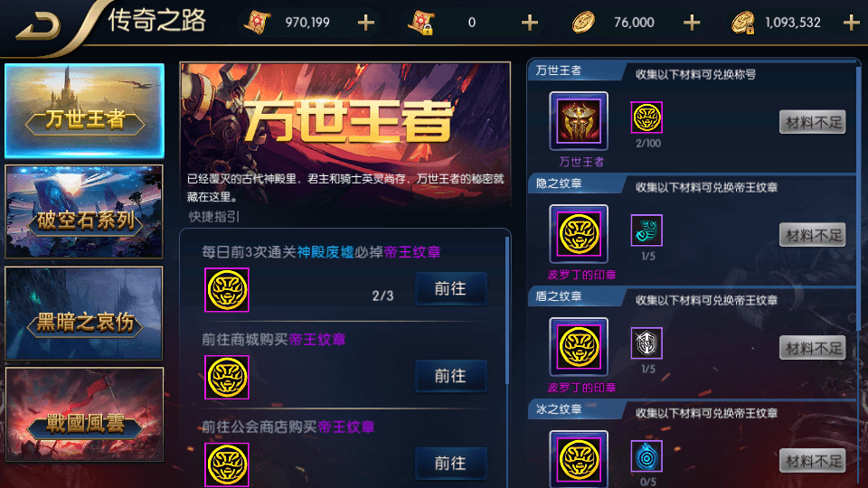Click 材料不足 button in 盾之纹章 row
Screen dimensions: 868x488
coord(812,347)
